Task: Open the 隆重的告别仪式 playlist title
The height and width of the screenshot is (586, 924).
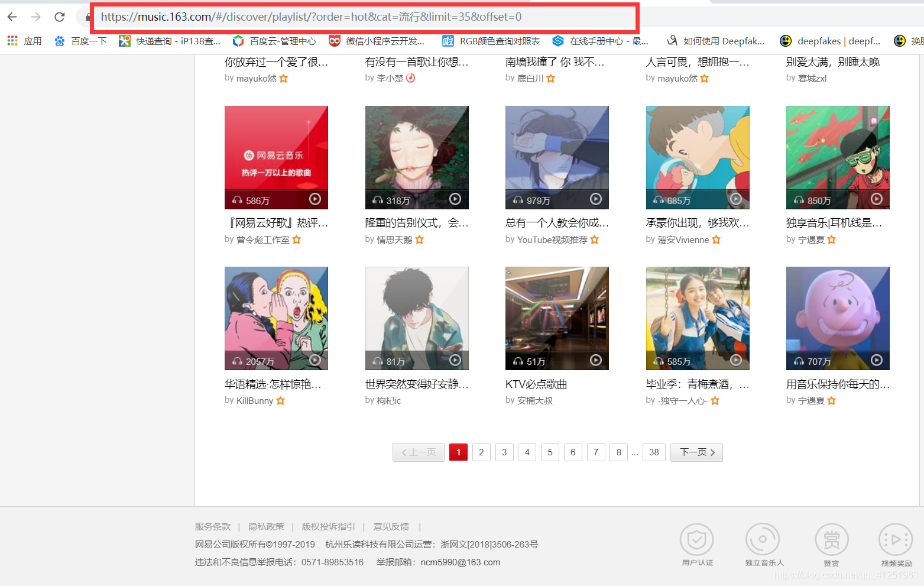Action: (x=417, y=223)
